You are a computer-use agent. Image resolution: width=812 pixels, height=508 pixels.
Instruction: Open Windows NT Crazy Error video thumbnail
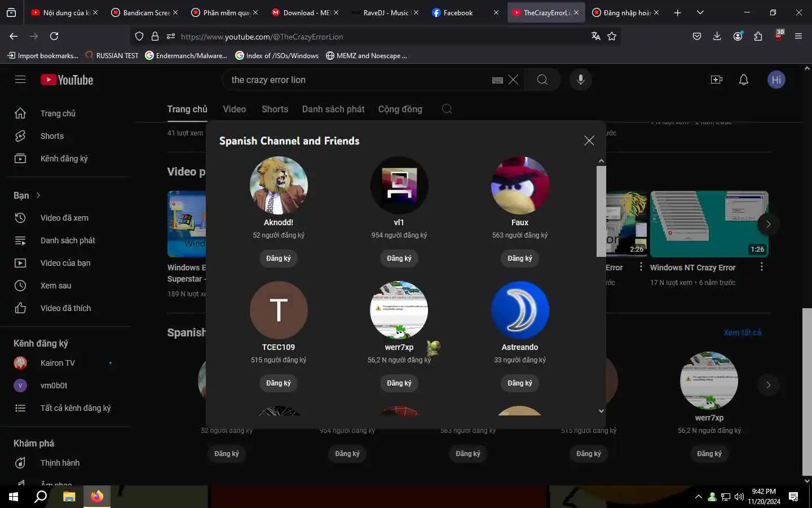[709, 224]
